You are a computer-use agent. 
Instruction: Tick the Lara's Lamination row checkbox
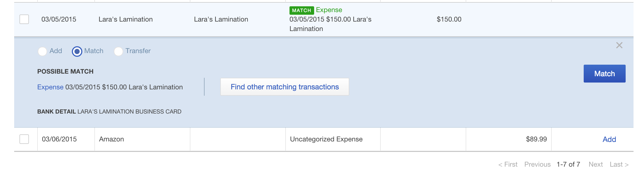24,19
